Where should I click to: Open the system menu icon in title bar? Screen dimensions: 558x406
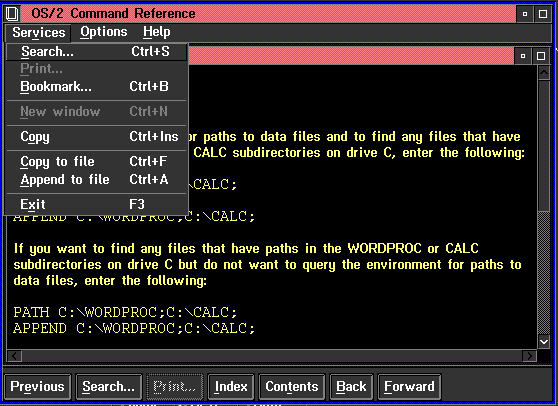[12, 14]
